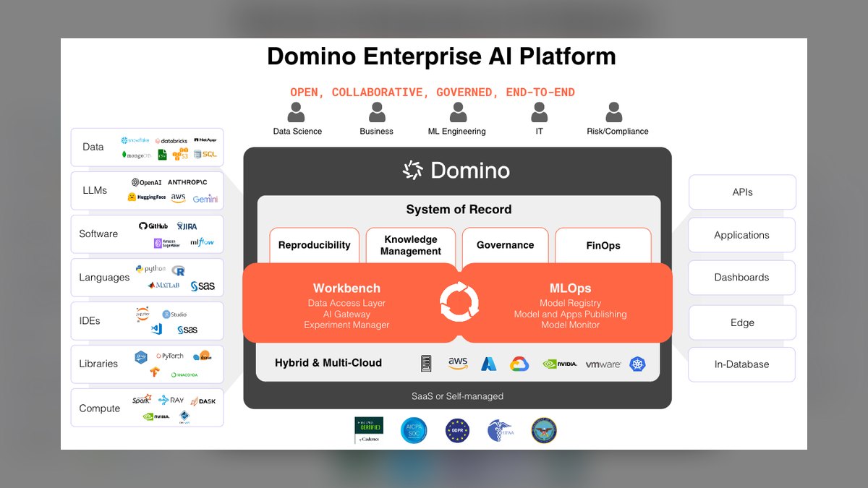This screenshot has height=488, width=868.
Task: Click the Risk/Compliance persona icon
Action: 614,113
